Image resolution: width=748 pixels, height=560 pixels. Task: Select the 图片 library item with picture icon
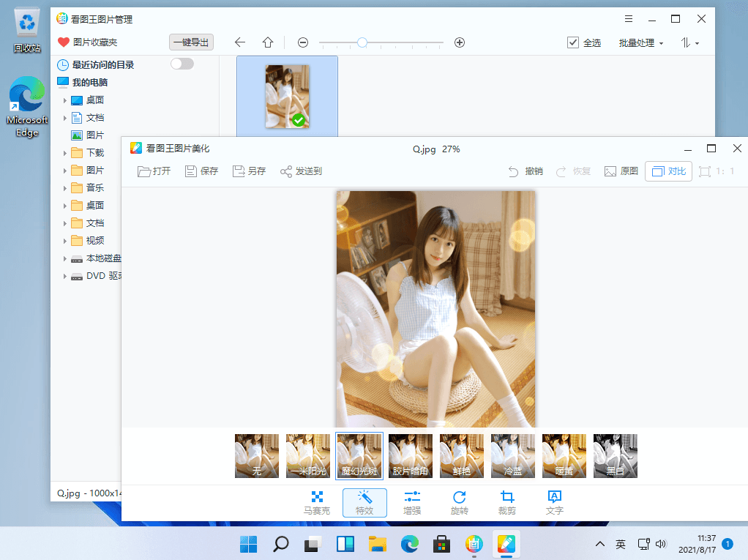pyautogui.click(x=87, y=135)
